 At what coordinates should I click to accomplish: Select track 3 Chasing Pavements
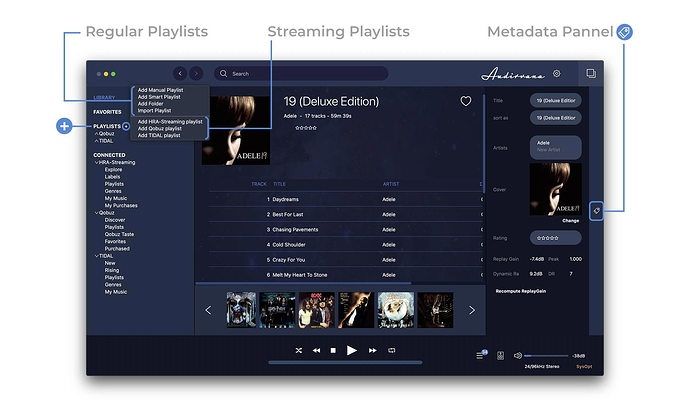pos(345,229)
